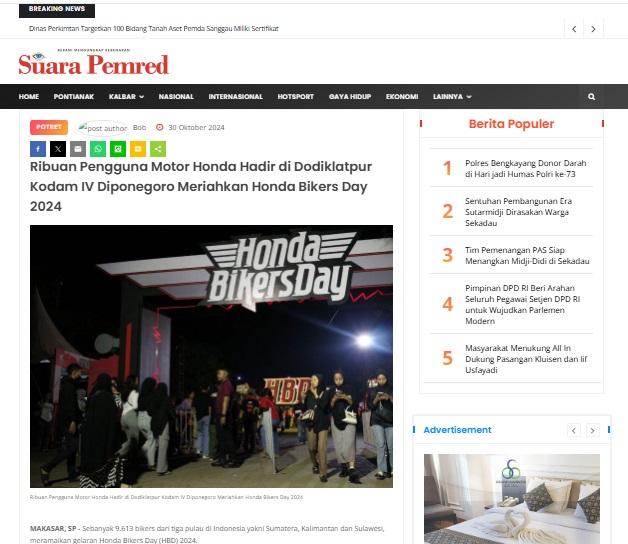Open the Pontianak menu section
The height and width of the screenshot is (544, 628).
74,97
